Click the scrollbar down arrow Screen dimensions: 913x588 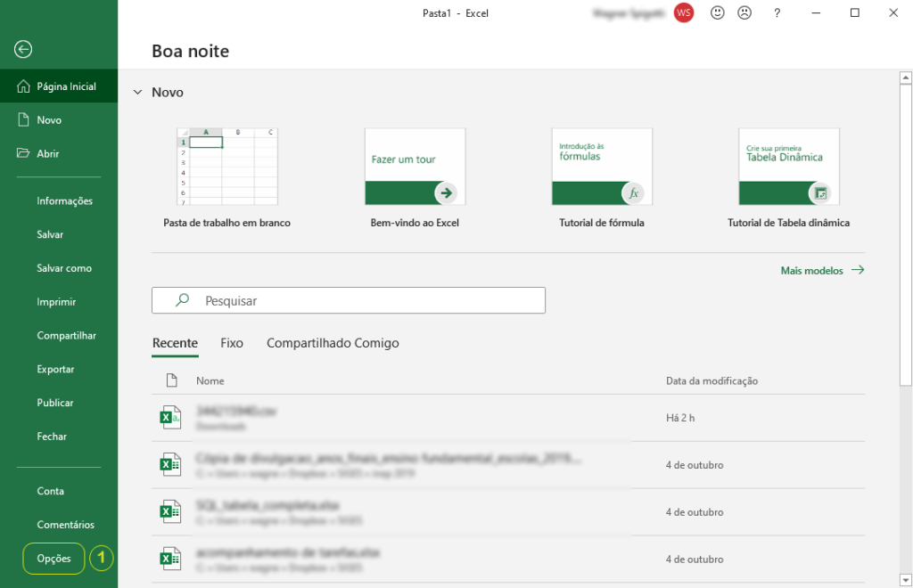(x=906, y=580)
